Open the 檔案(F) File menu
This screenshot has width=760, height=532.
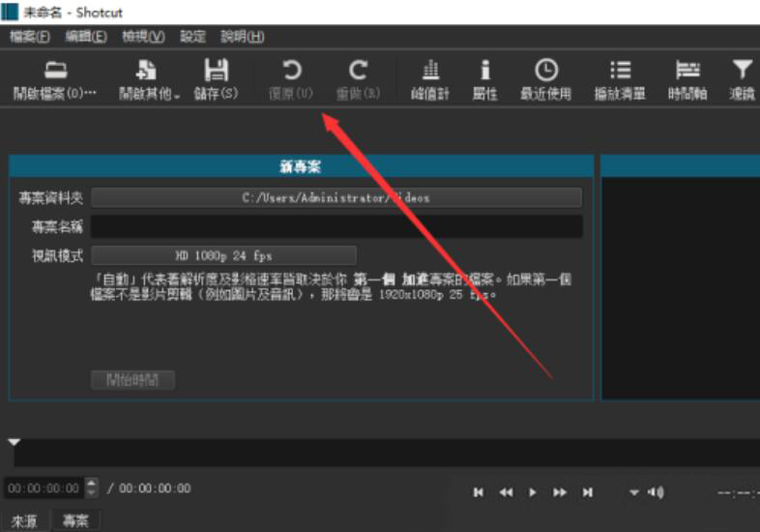click(30, 37)
